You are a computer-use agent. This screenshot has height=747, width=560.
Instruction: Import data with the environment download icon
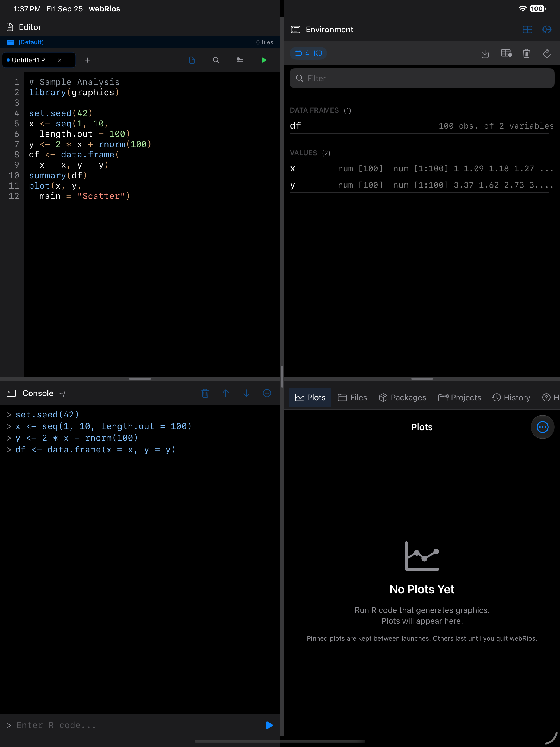[x=485, y=53]
